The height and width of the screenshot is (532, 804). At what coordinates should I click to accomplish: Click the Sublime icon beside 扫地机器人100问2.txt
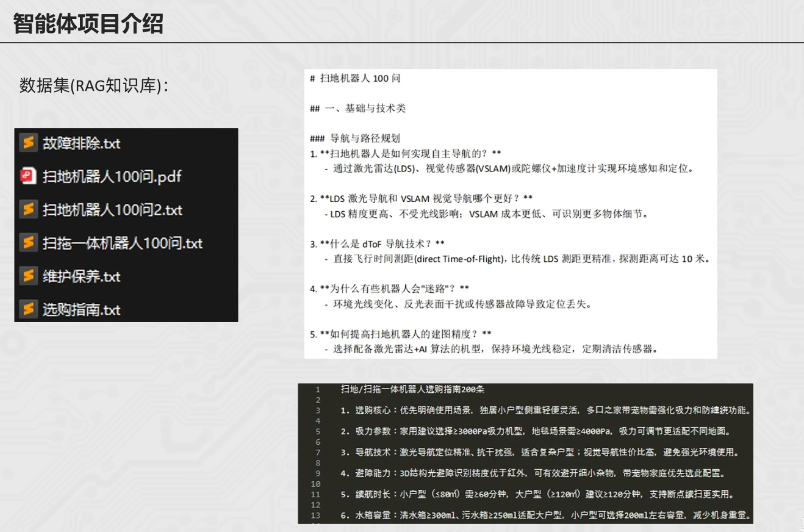click(x=27, y=210)
